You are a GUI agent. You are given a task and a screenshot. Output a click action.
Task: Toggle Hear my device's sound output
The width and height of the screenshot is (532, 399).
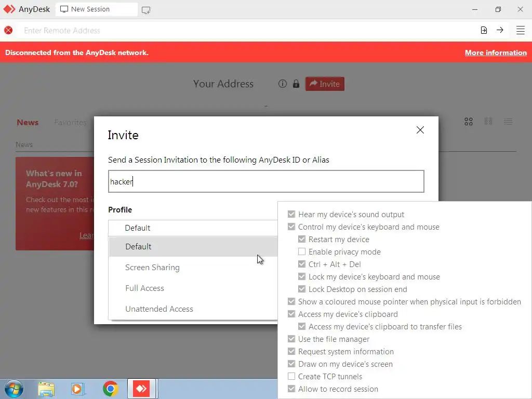click(x=291, y=214)
